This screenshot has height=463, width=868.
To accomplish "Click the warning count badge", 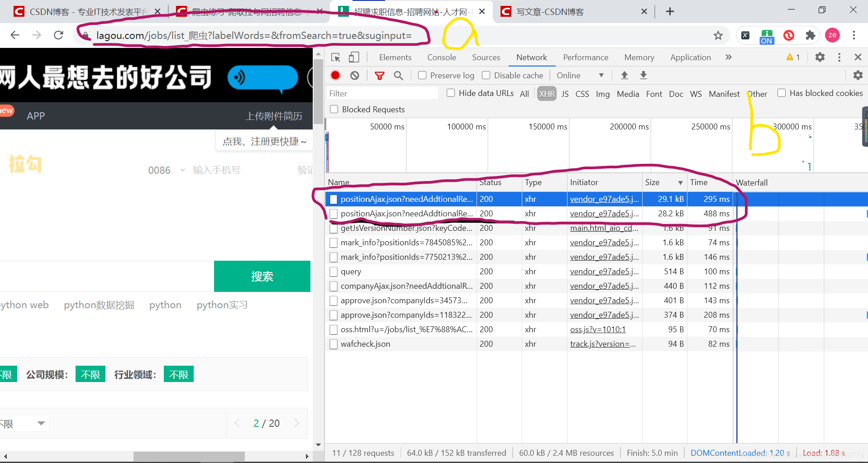I will [x=793, y=57].
